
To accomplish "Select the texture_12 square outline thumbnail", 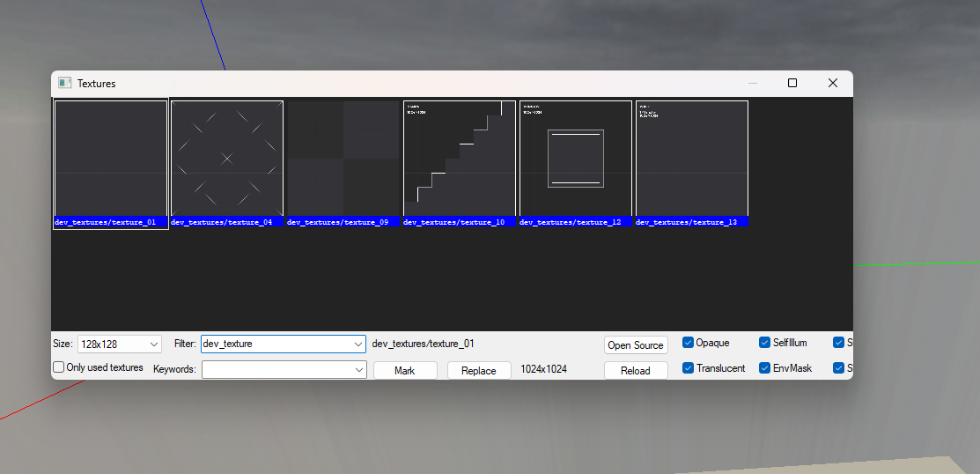I will (576, 158).
